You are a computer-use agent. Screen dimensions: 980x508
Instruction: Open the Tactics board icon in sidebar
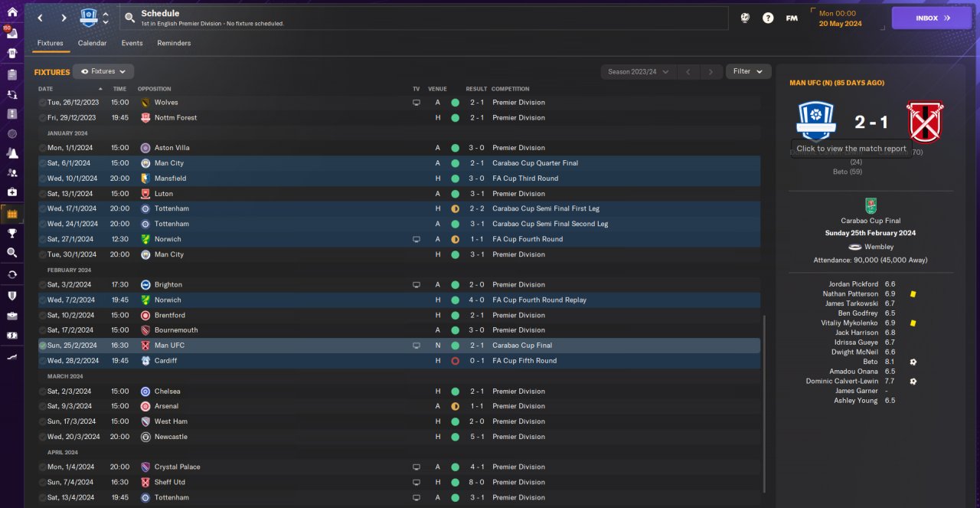pyautogui.click(x=11, y=114)
